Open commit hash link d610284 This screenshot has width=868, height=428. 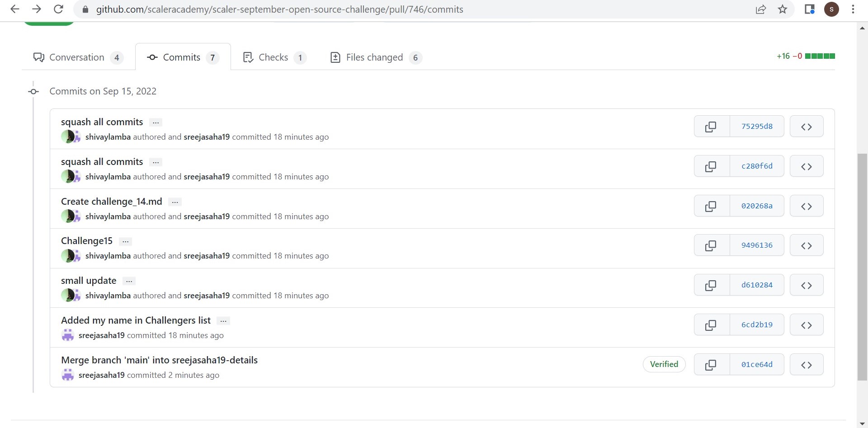757,285
